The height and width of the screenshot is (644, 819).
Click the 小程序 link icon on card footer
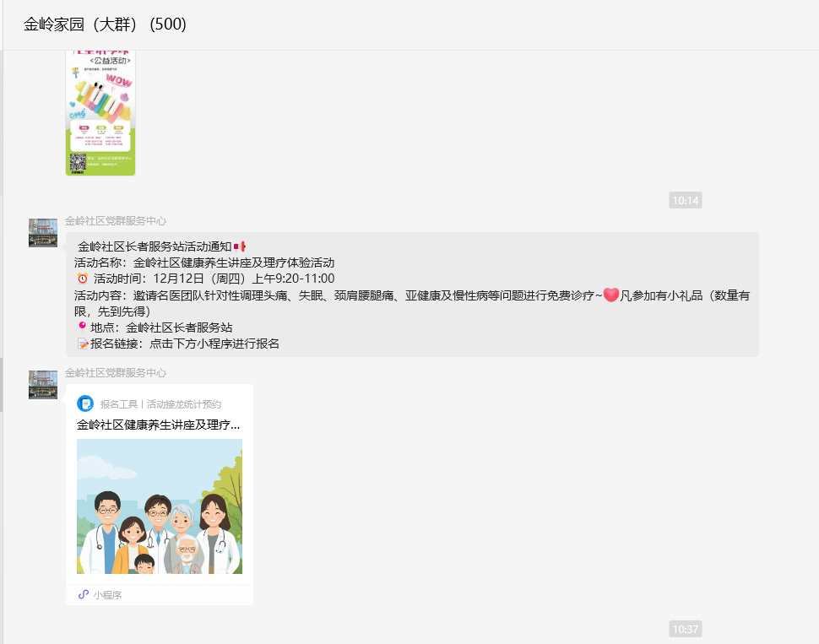(84, 594)
